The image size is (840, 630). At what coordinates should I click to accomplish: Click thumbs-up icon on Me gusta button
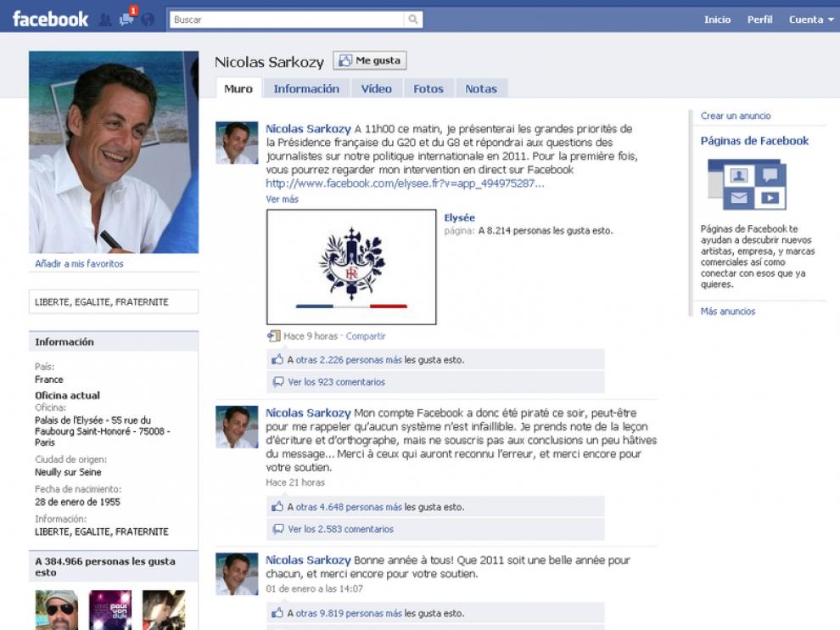pos(345,60)
